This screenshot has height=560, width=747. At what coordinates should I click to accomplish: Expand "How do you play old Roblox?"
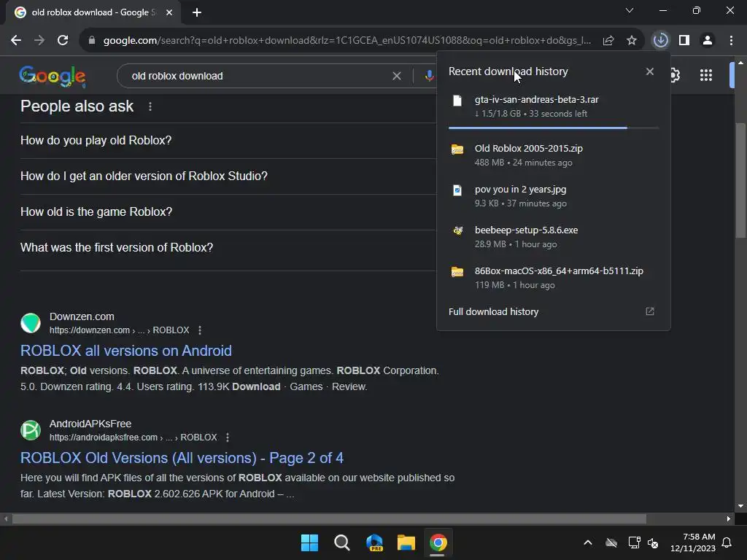228,141
